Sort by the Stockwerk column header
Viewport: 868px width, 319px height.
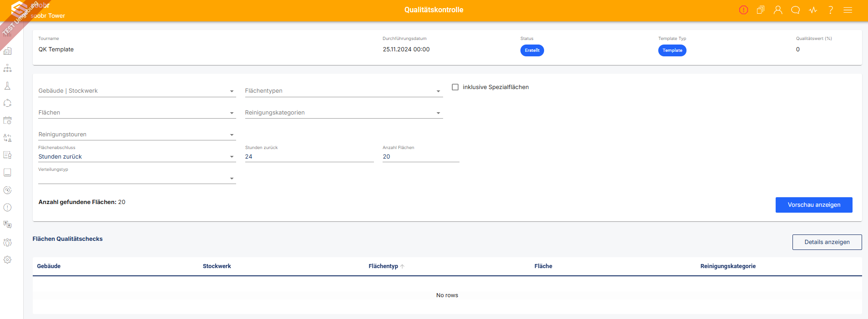point(217,266)
